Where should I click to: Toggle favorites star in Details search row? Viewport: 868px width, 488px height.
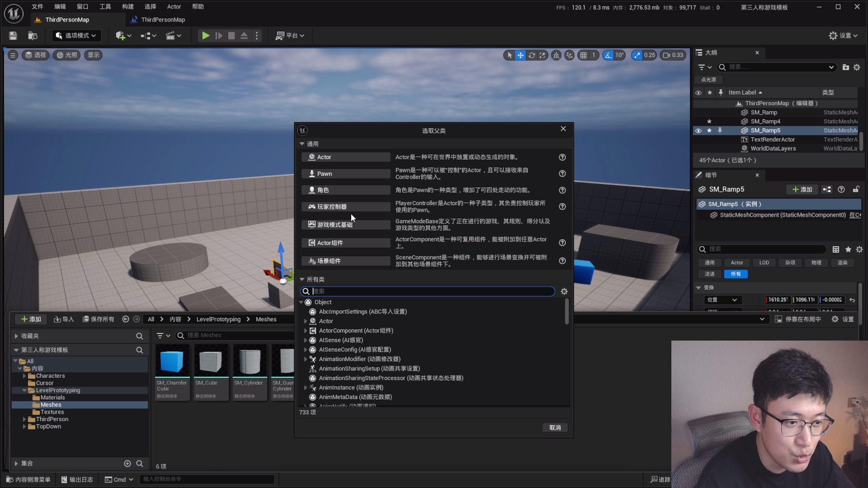pyautogui.click(x=848, y=249)
